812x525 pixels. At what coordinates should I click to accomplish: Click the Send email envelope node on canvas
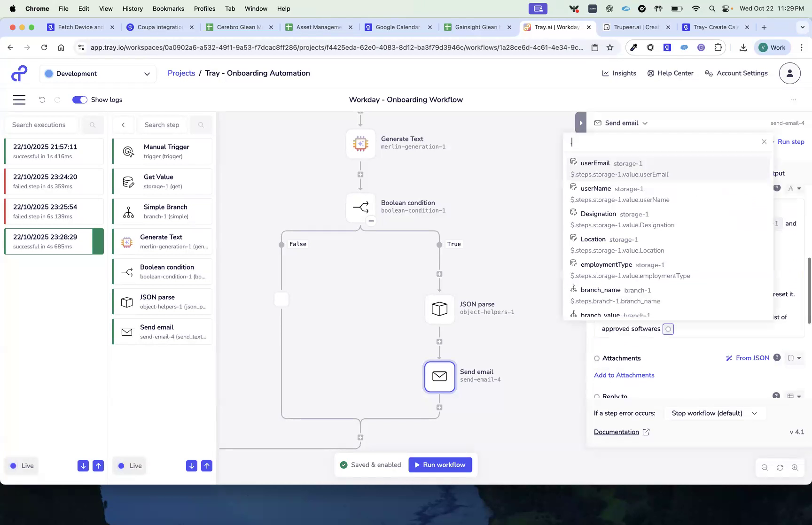(x=439, y=376)
